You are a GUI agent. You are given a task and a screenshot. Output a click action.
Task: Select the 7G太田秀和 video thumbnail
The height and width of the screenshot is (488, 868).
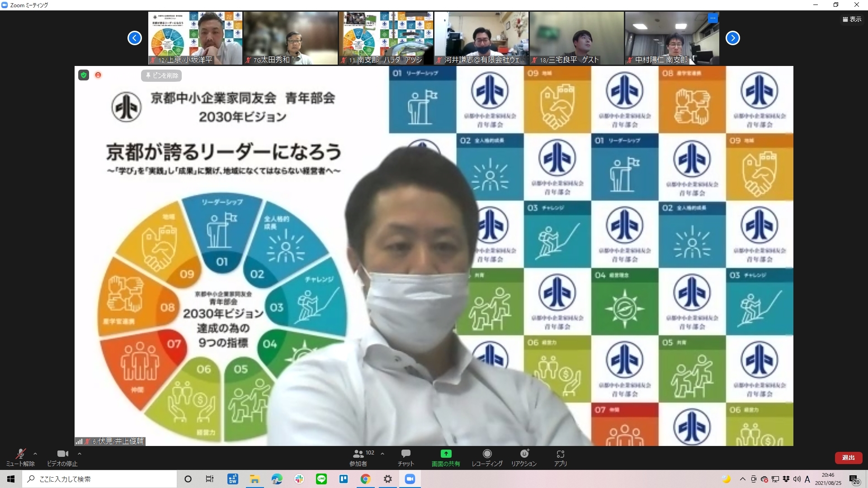(291, 38)
